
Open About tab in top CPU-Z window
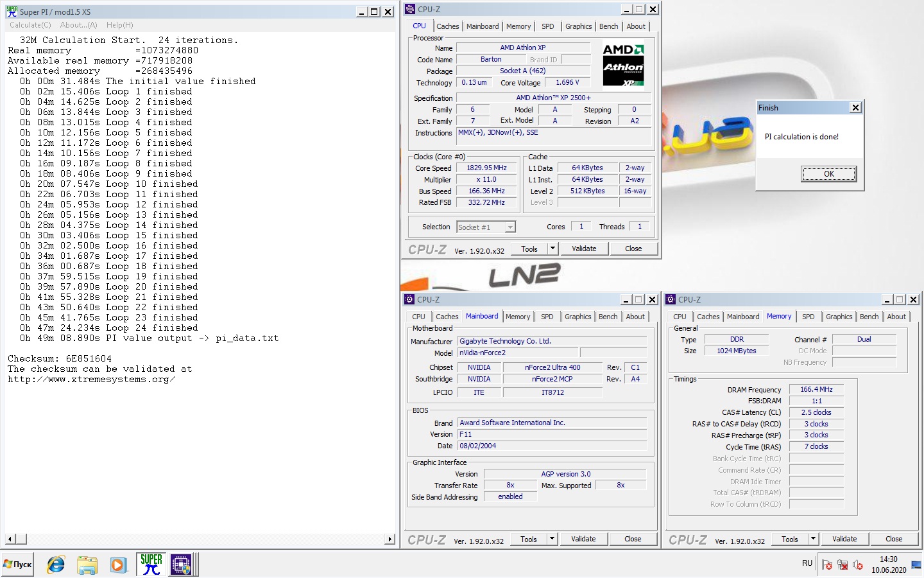click(x=636, y=26)
